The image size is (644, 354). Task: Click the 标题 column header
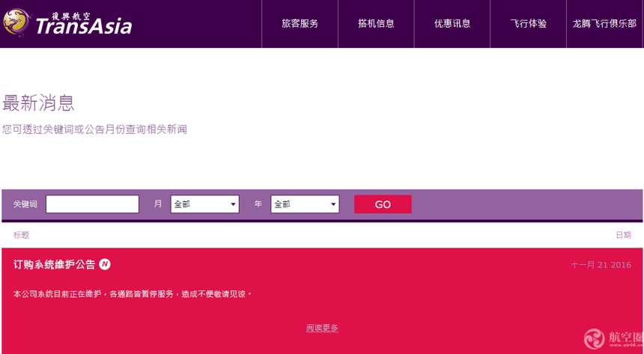pyautogui.click(x=21, y=235)
